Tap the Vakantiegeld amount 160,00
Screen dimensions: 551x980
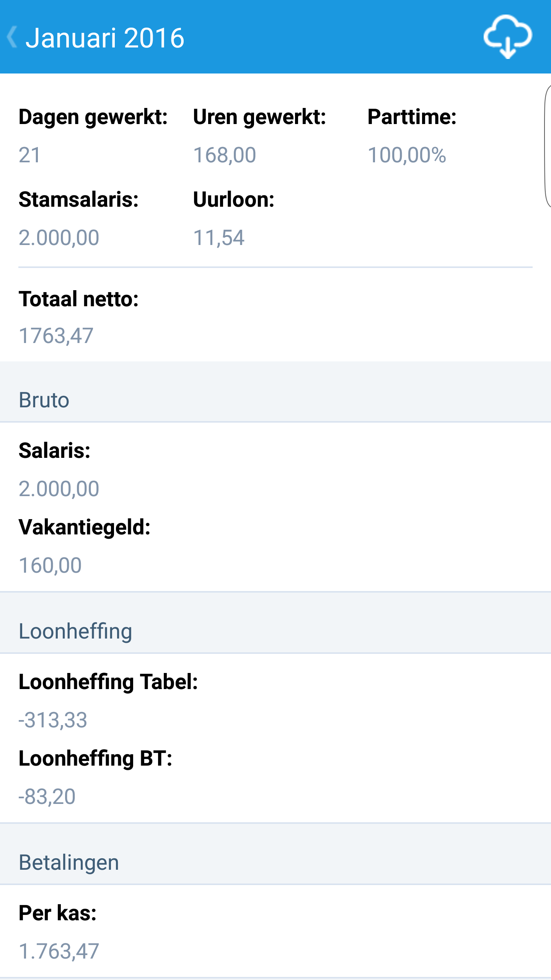pyautogui.click(x=50, y=565)
